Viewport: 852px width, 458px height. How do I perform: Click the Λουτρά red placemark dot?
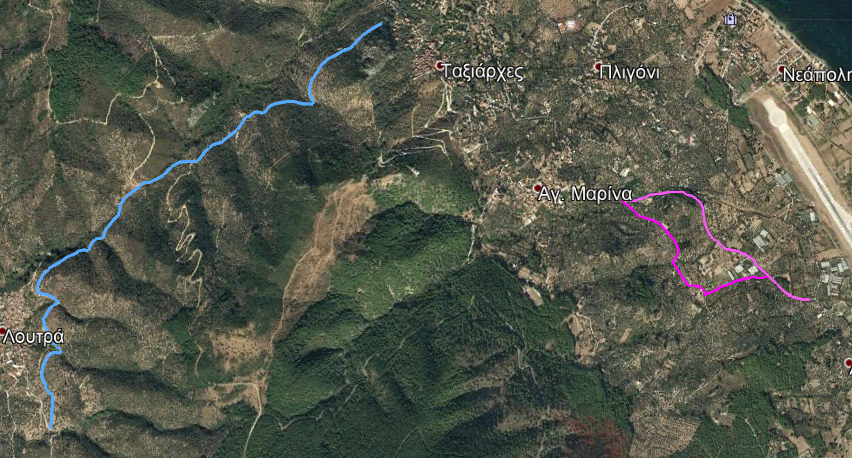tap(2, 331)
